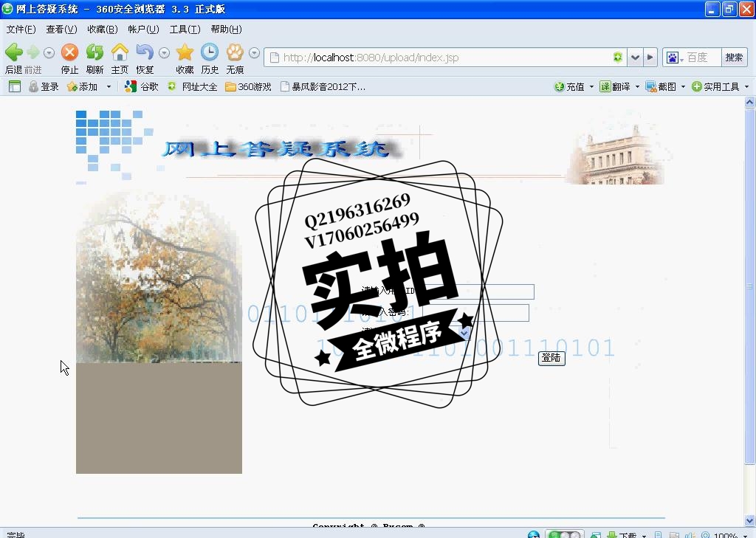
Task: Click the go arrow button beside address bar
Action: point(650,58)
